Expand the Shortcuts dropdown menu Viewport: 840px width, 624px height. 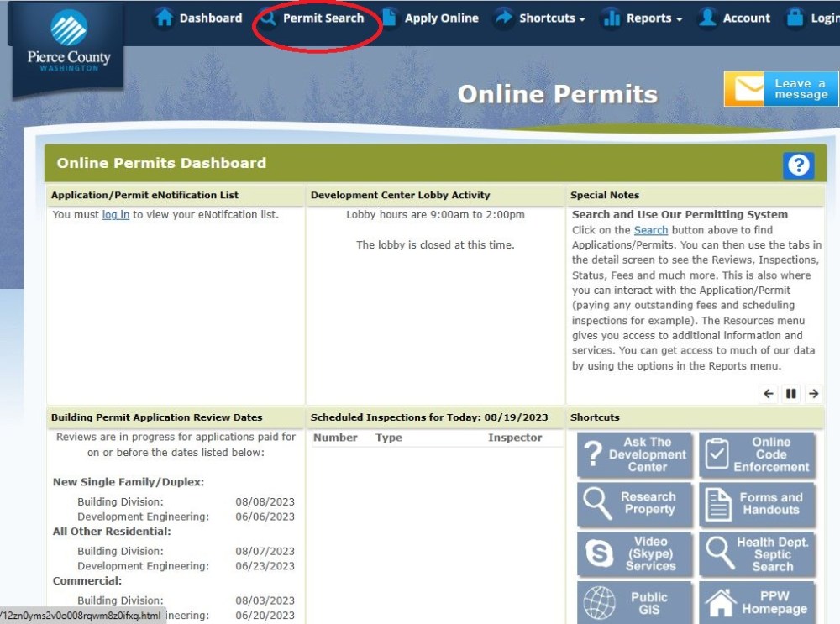point(539,18)
